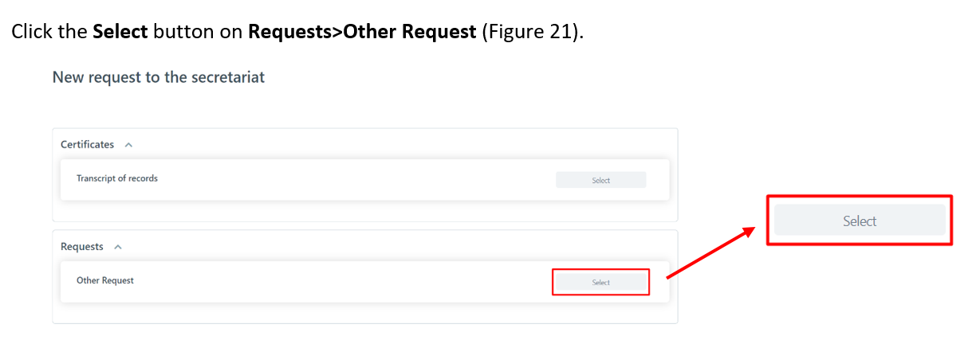The height and width of the screenshot is (340, 980).
Task: Click the Other Request label in the Requests panel
Action: click(104, 280)
